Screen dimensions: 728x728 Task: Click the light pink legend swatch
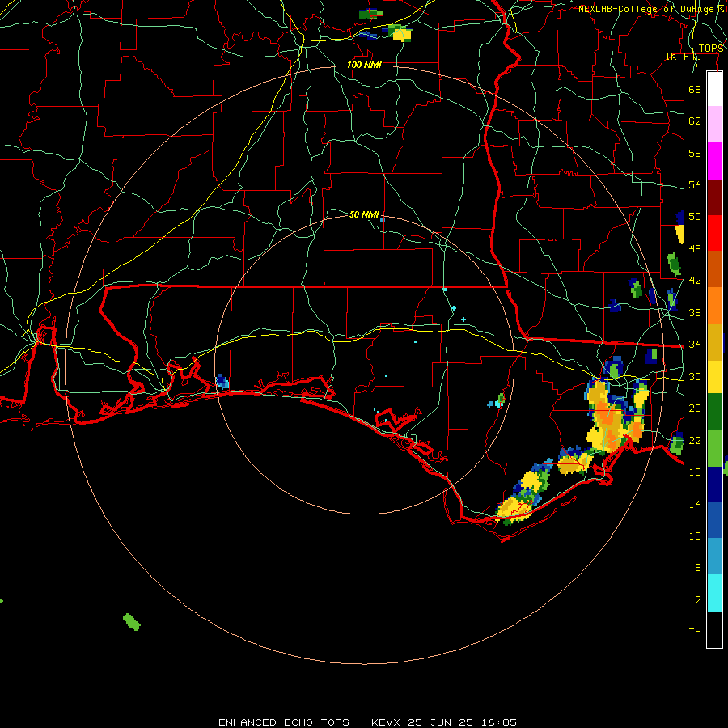714,125
